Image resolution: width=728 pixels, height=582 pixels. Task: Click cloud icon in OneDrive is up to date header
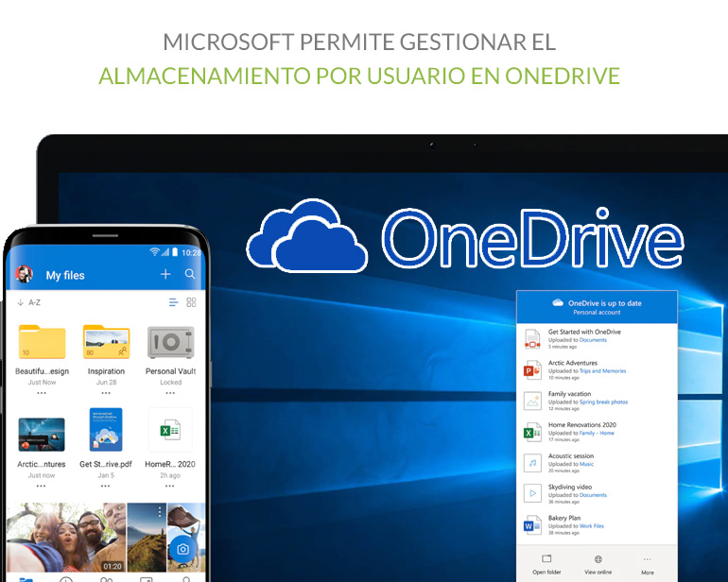[558, 303]
